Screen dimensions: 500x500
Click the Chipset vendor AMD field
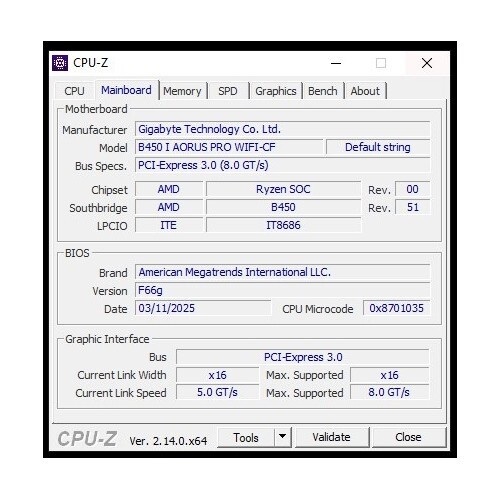[x=169, y=189]
